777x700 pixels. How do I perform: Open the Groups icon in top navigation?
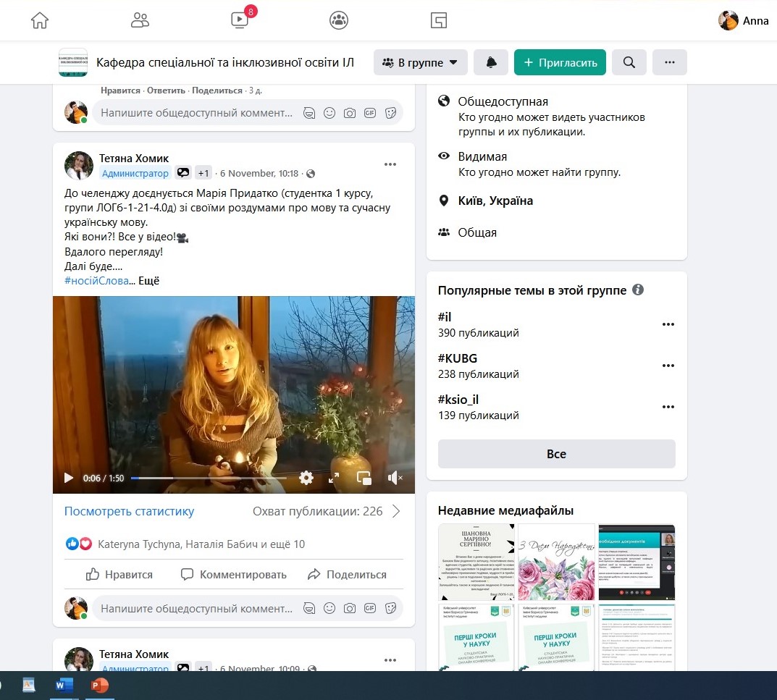(339, 20)
